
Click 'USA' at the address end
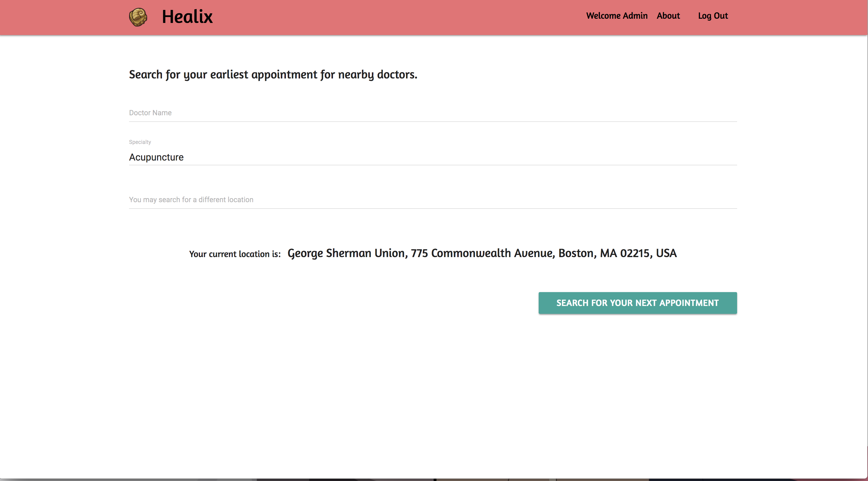(666, 253)
